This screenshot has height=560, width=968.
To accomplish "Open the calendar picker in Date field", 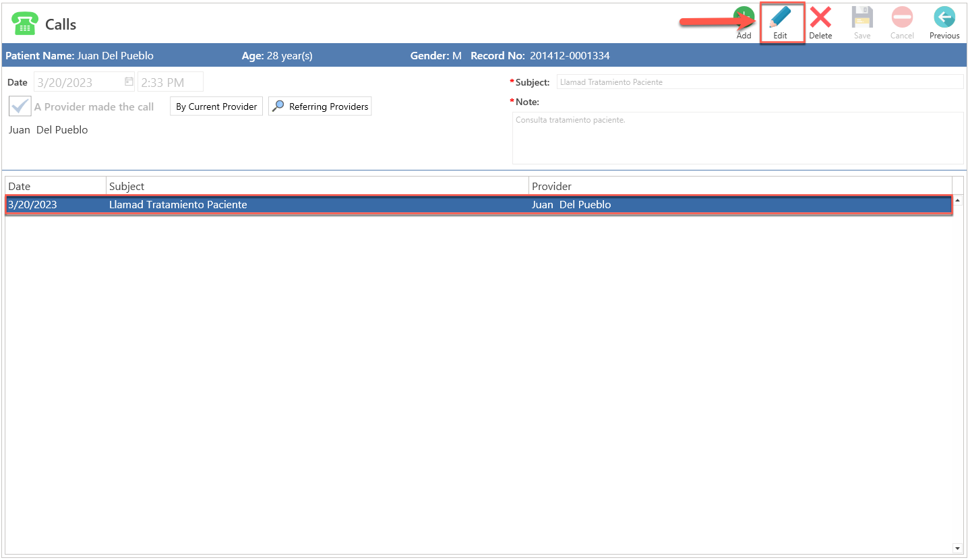I will 129,82.
